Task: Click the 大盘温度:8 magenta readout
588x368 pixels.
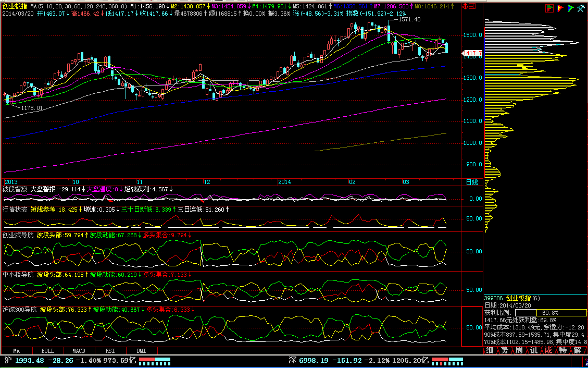Action: (x=103, y=189)
